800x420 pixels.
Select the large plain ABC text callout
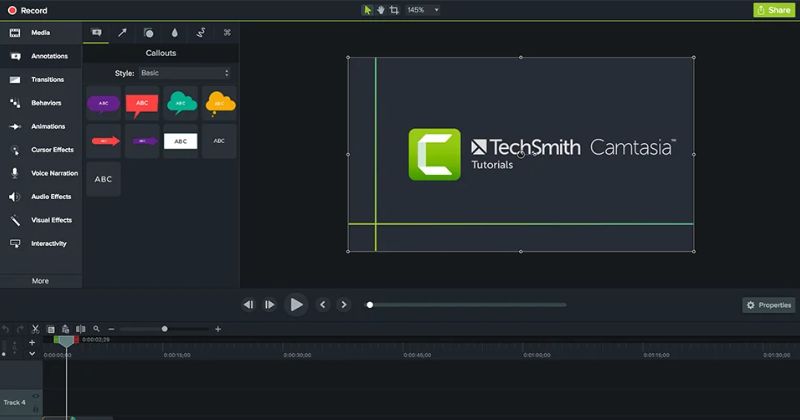104,180
